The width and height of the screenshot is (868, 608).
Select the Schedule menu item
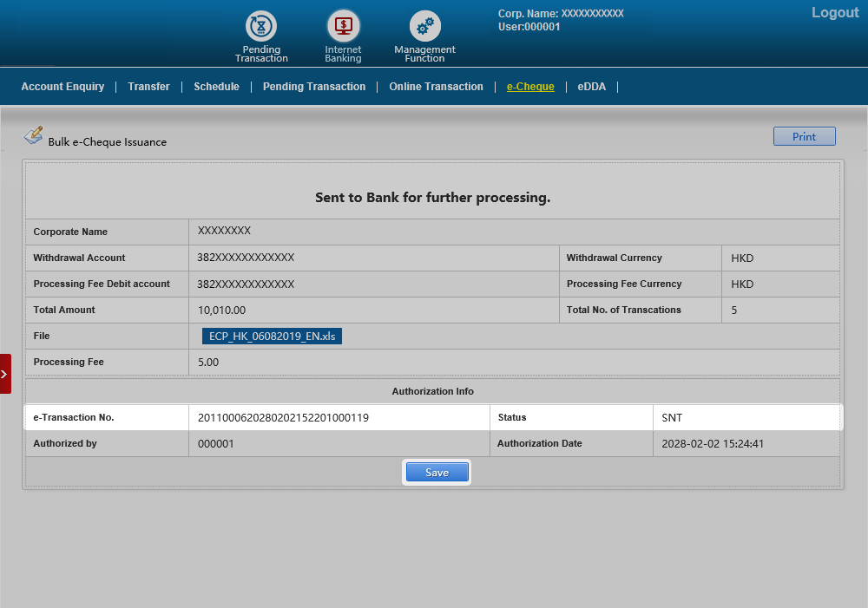click(216, 87)
